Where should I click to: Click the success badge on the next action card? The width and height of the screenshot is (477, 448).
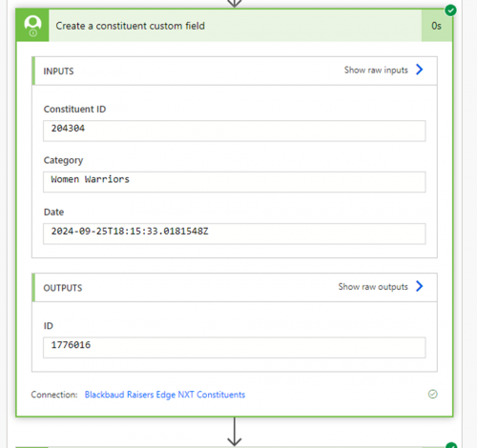[x=451, y=445]
